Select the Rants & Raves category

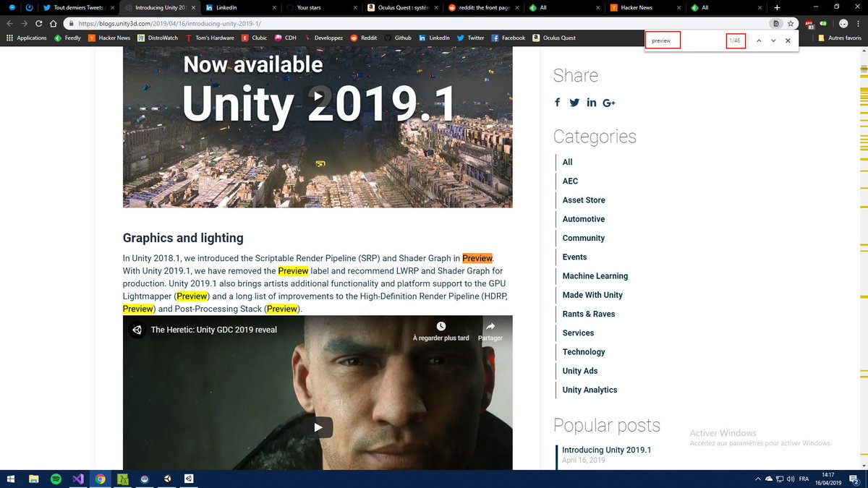pos(590,314)
